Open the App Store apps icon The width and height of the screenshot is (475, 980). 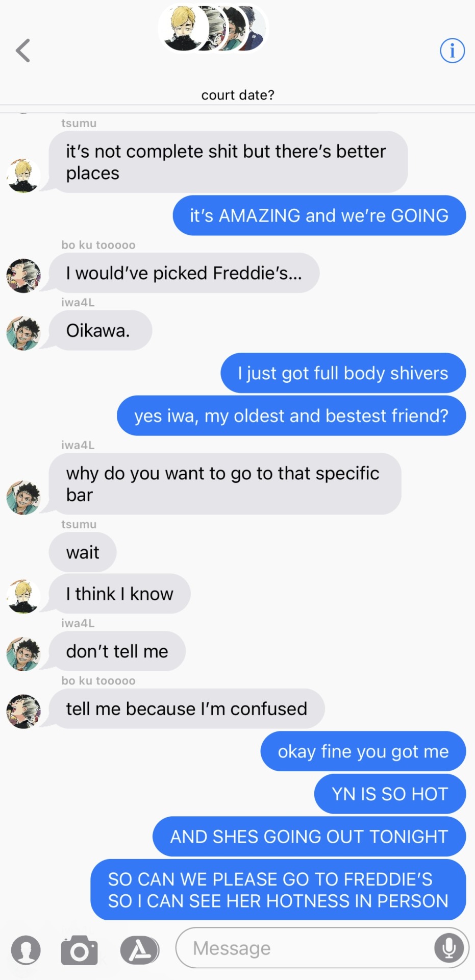tap(139, 950)
